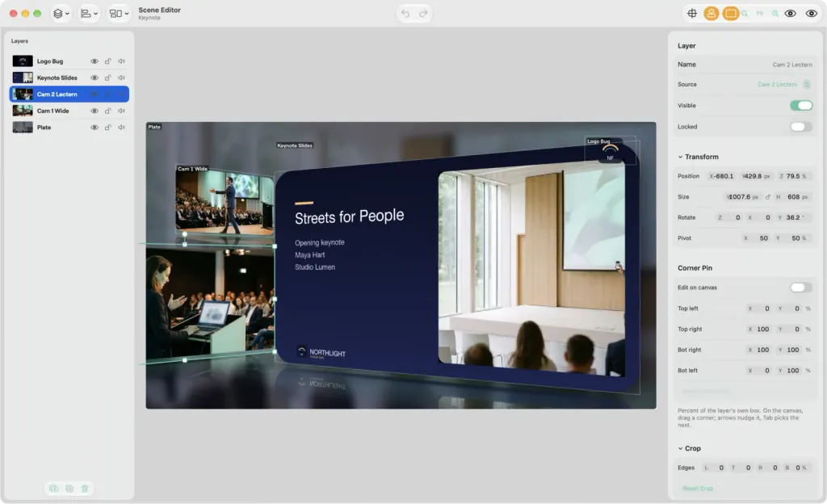
Task: Click the Logo Bug layer thumbnail
Action: pos(23,61)
